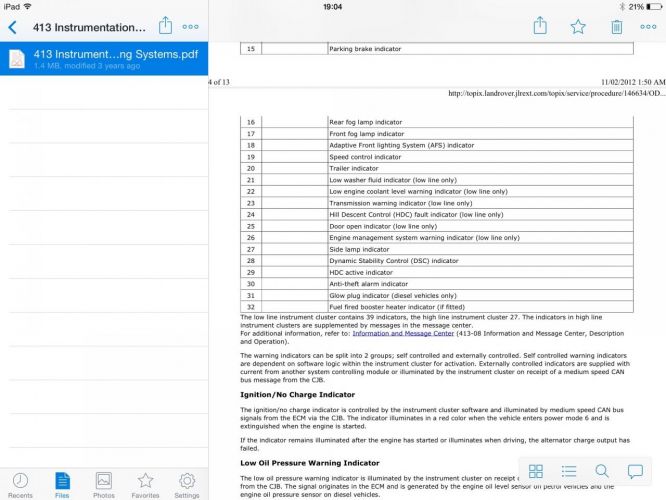Image resolution: width=666 pixels, height=500 pixels.
Task: Open document outline list view
Action: 569,471
